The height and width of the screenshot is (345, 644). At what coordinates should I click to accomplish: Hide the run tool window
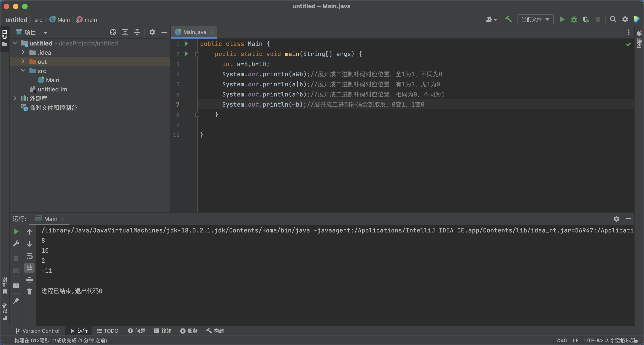pos(628,219)
